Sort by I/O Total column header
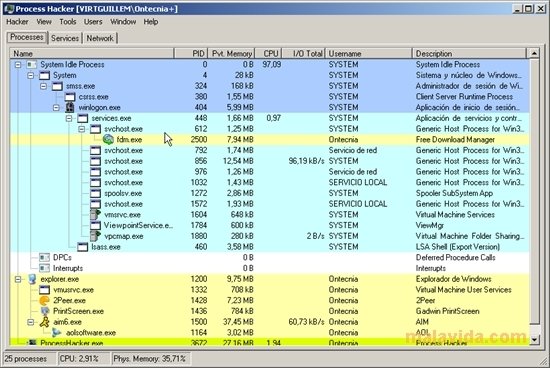The height and width of the screenshot is (368, 550). tap(304, 54)
